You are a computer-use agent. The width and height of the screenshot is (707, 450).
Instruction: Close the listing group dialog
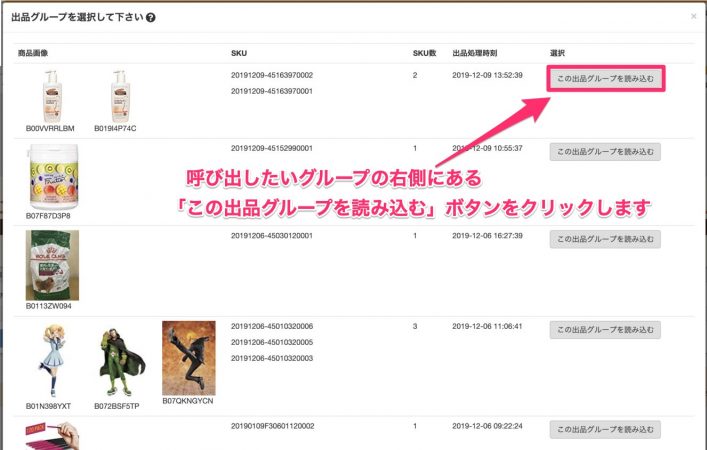pos(693,16)
